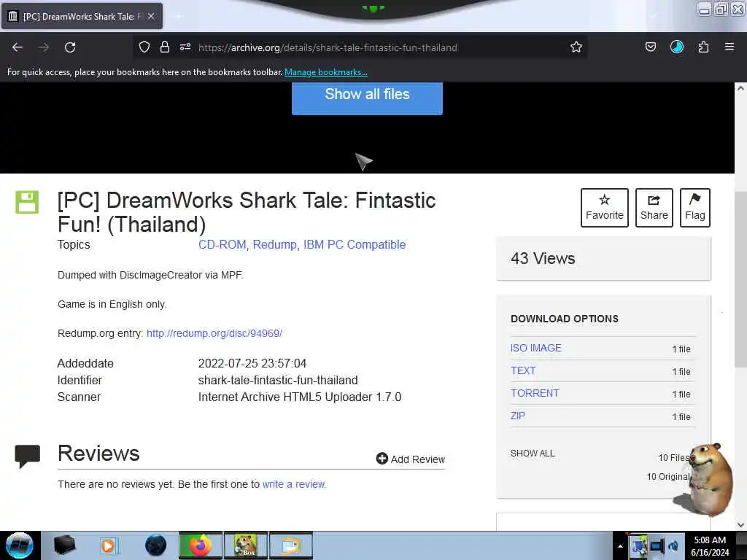
Task: Open tracking protection shield icon
Action: 144,47
